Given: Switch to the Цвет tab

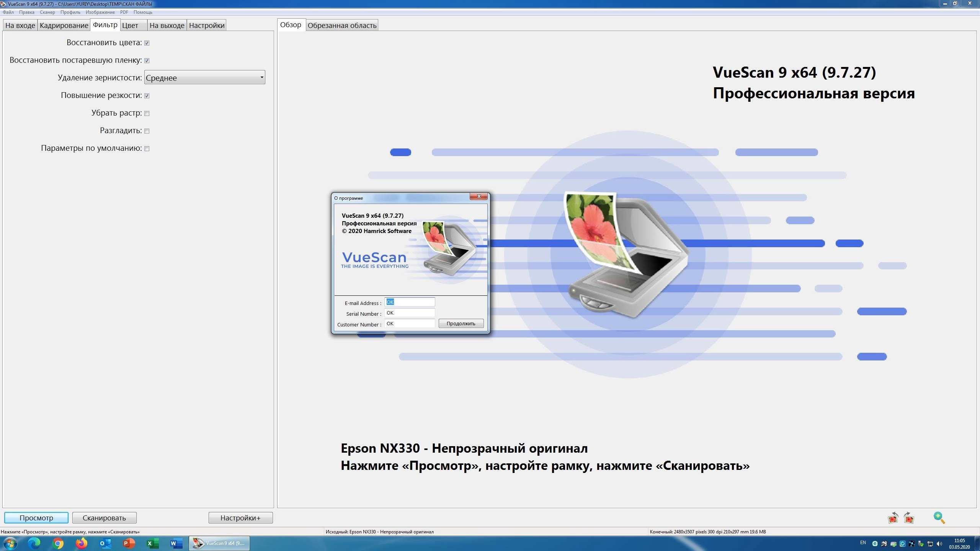Looking at the screenshot, I should tap(134, 25).
